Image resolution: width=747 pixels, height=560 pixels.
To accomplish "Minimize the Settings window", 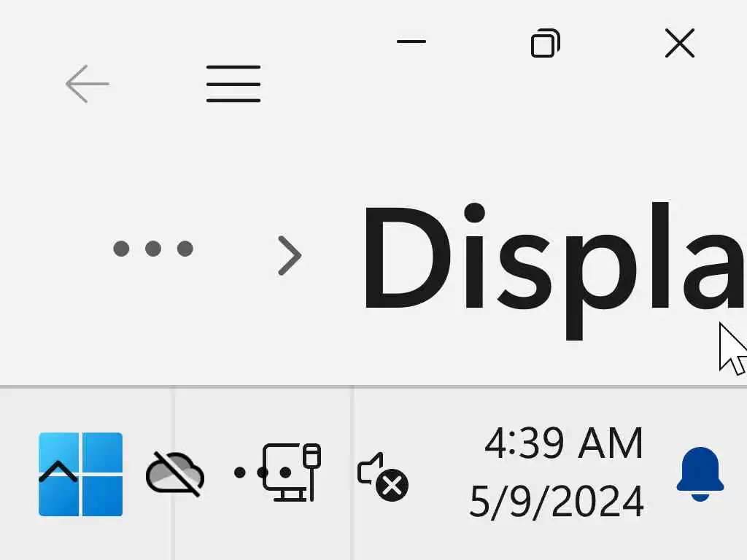I will point(411,42).
